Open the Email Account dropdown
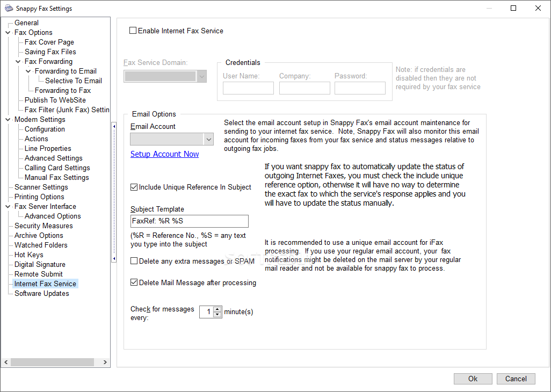Image resolution: width=551 pixels, height=392 pixels. 209,140
